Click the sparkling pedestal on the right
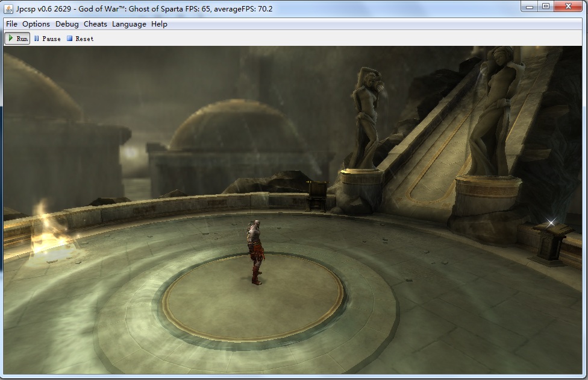This screenshot has width=588, height=380. [x=551, y=240]
